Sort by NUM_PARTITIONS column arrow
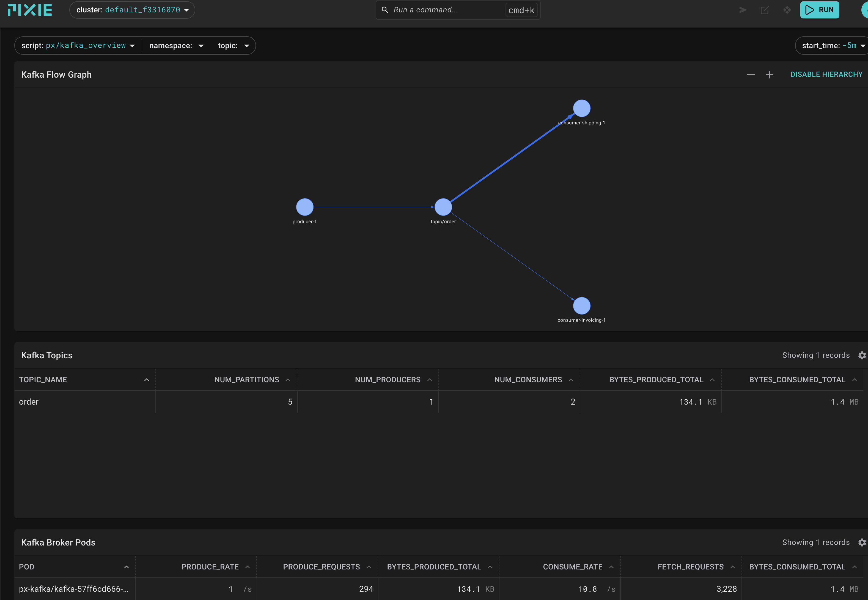 click(288, 380)
